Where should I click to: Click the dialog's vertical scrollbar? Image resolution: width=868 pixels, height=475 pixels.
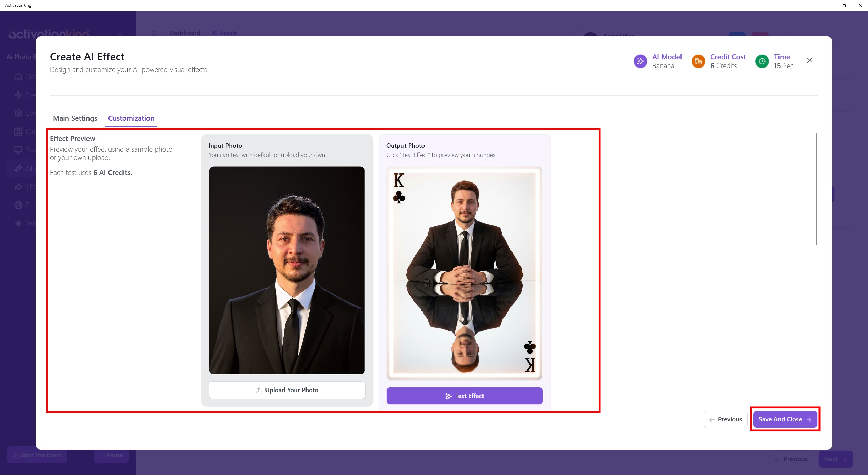click(816, 189)
